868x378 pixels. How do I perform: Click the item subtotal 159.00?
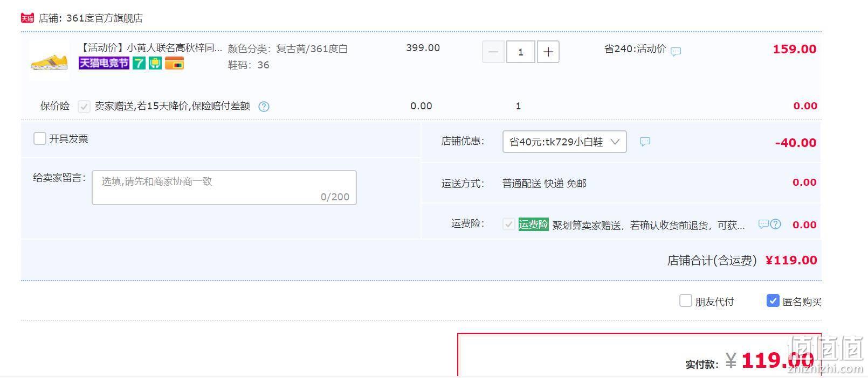[x=795, y=49]
